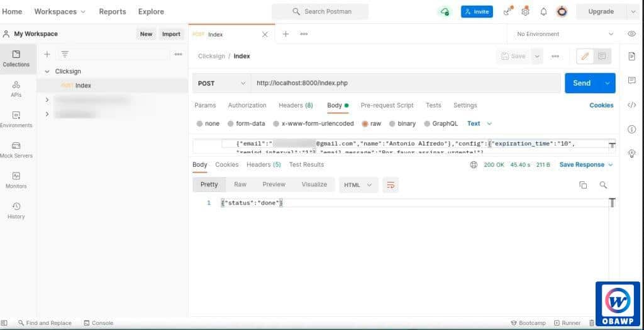Open the Environments sidebar panel
Viewport: 644px width, 330px height.
point(16,120)
